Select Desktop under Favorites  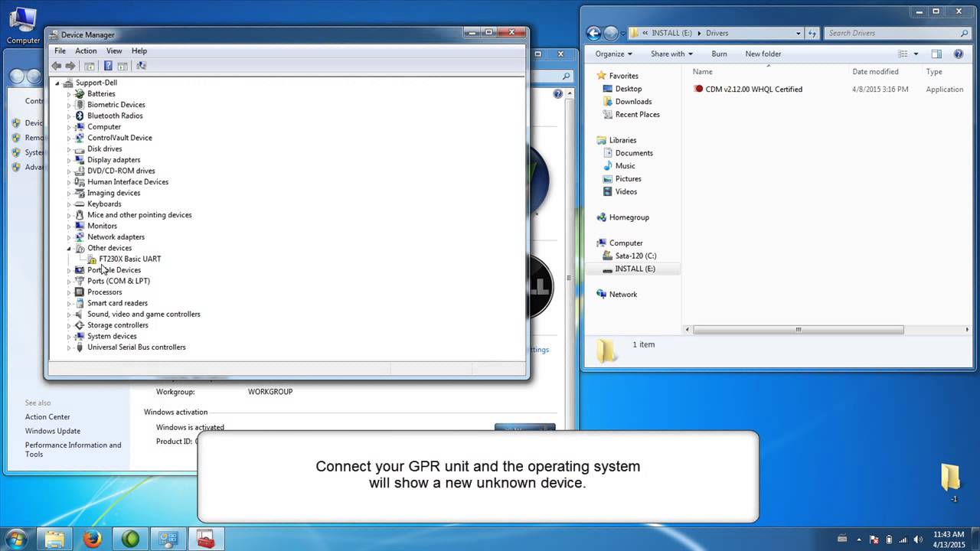[628, 89]
